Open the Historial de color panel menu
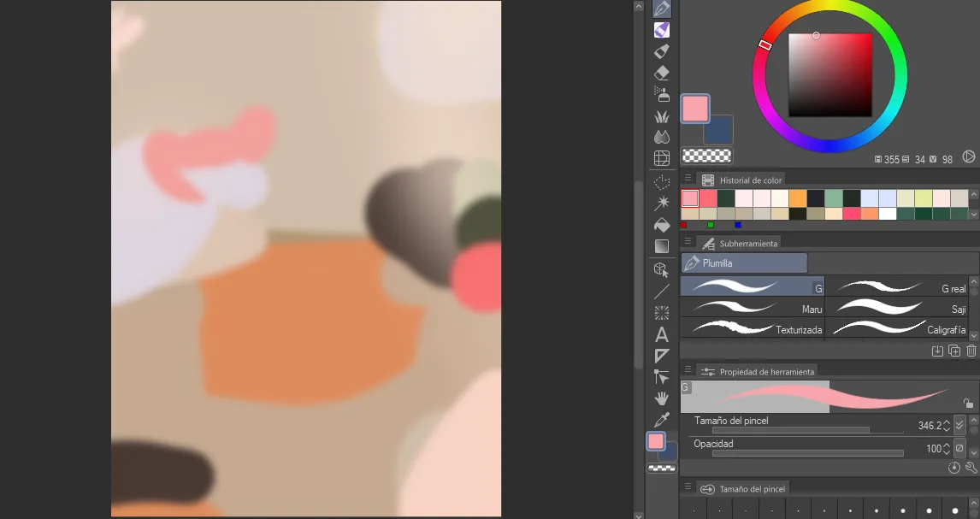 [x=688, y=179]
